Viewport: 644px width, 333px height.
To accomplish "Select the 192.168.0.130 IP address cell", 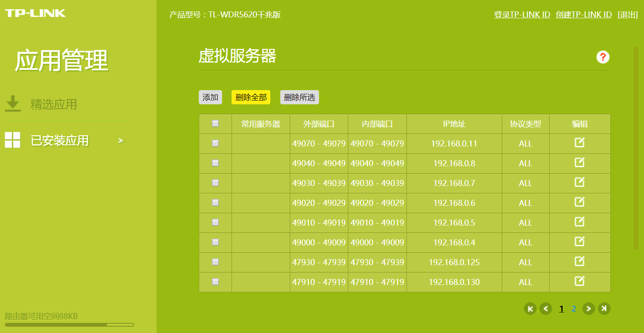I will pyautogui.click(x=454, y=282).
